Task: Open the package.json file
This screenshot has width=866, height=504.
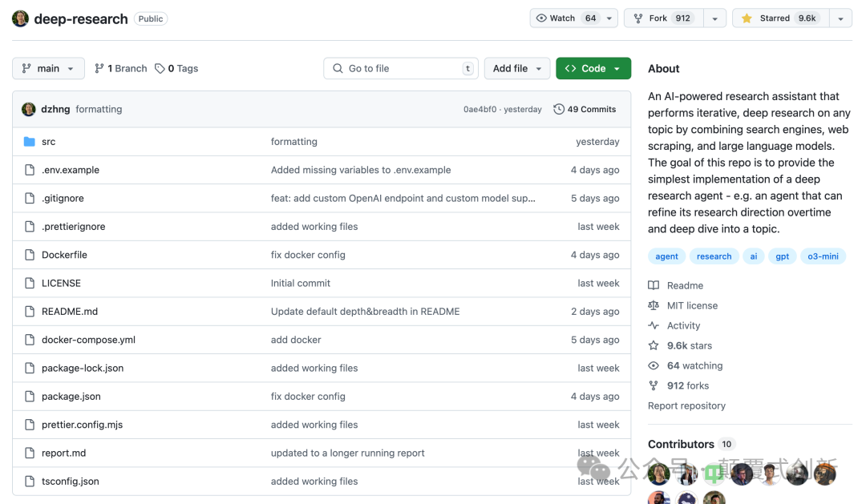Action: (x=71, y=397)
